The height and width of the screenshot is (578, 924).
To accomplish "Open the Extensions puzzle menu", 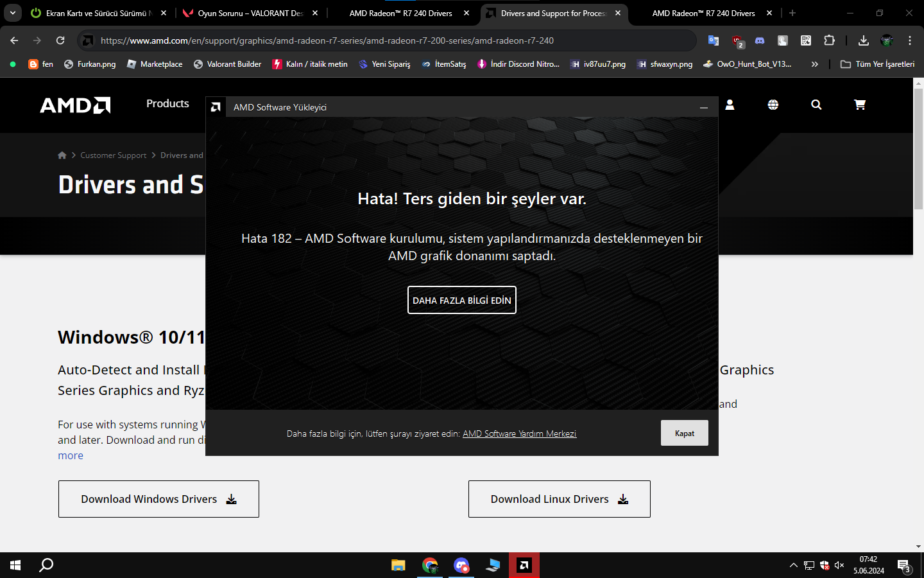I will coord(829,40).
